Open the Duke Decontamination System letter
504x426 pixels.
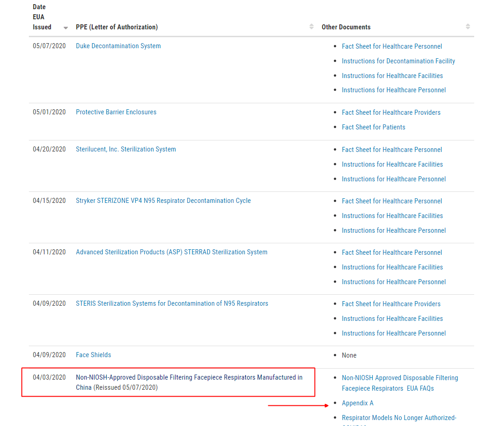pyautogui.click(x=118, y=46)
